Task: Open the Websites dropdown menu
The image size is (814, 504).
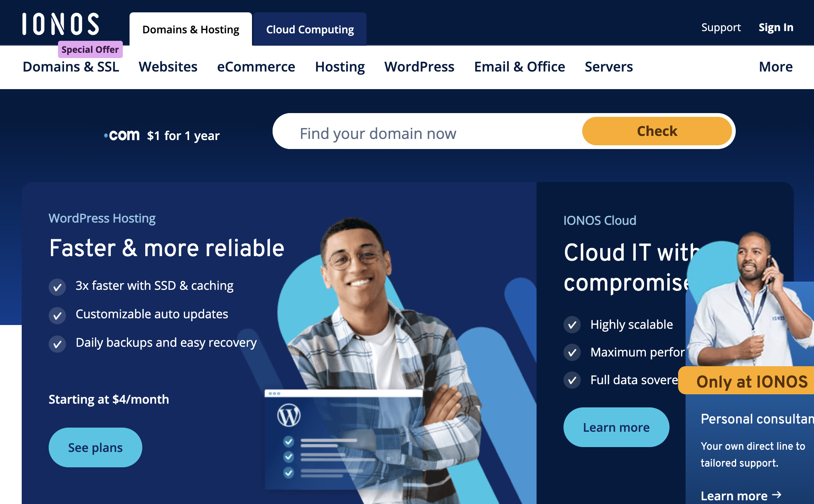Action: click(168, 66)
